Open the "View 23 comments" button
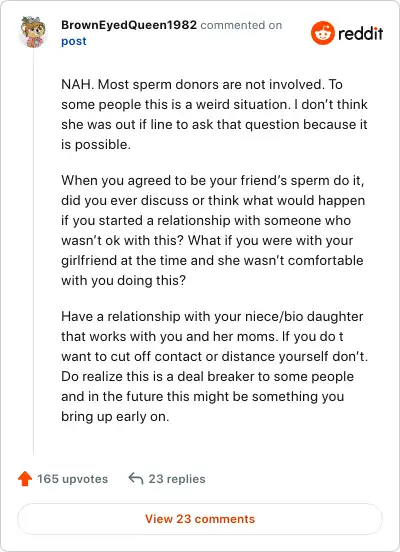 (x=200, y=519)
